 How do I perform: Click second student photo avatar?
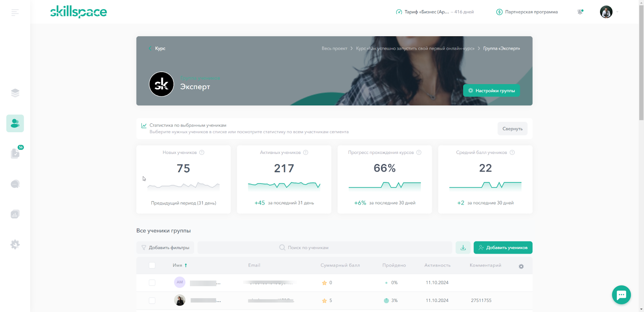tap(180, 300)
